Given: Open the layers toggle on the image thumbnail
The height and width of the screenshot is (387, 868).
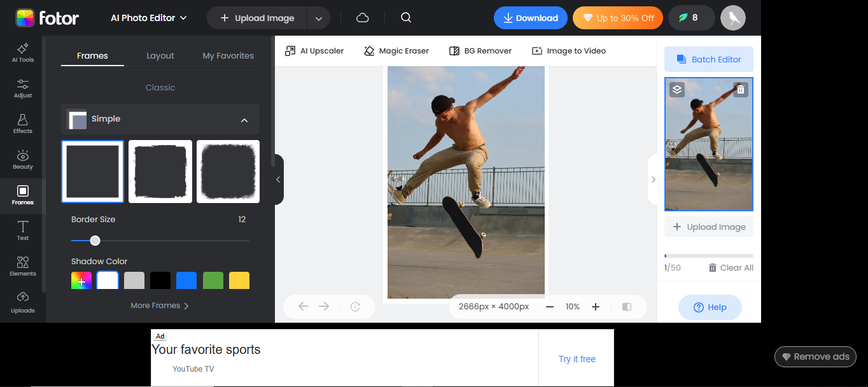Looking at the screenshot, I should 676,90.
